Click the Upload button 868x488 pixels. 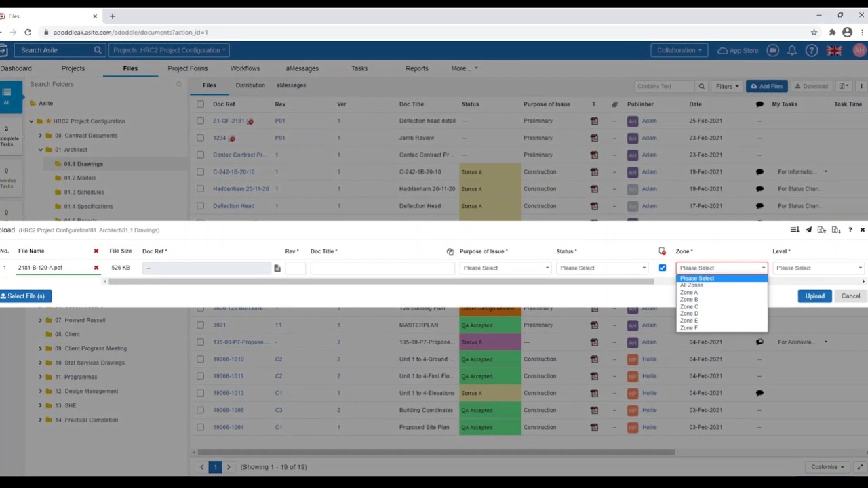pyautogui.click(x=814, y=296)
